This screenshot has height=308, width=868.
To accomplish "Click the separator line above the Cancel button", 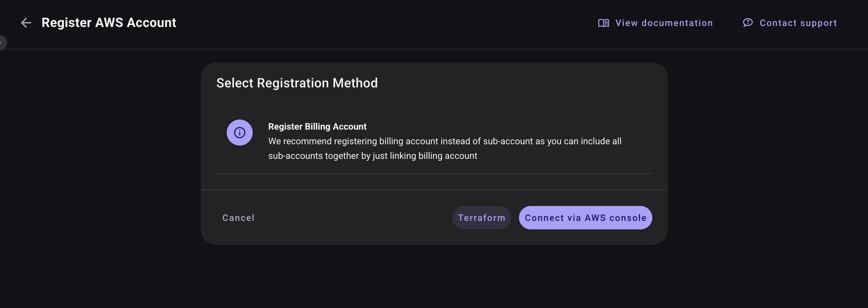I will coord(434,190).
